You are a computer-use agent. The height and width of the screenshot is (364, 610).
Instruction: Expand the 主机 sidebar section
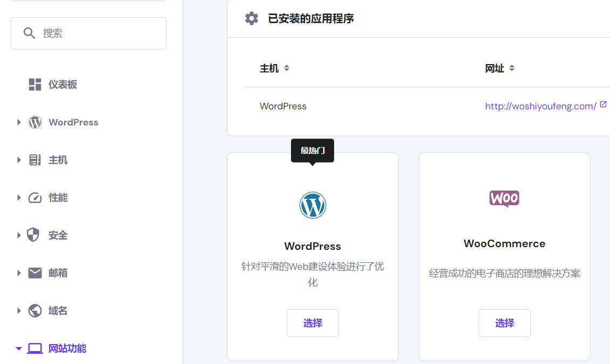coord(18,160)
